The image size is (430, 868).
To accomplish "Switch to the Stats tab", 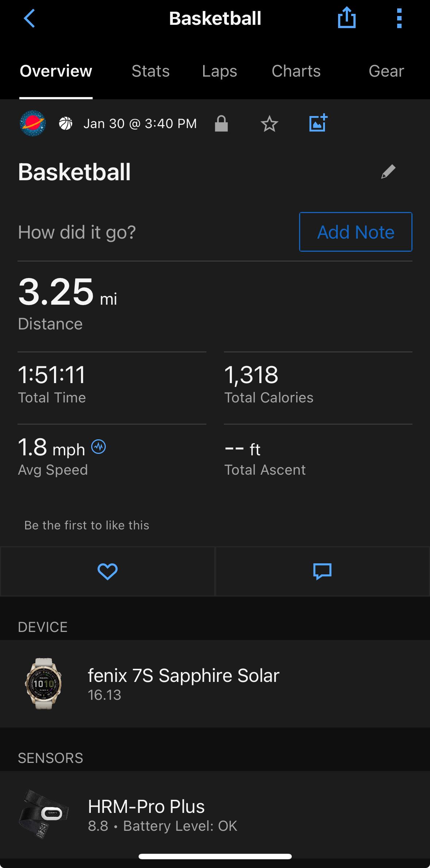I will [151, 71].
